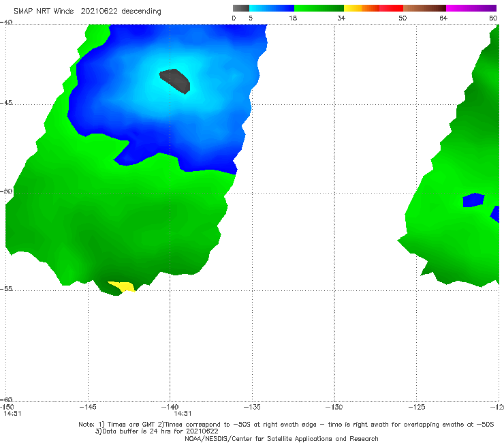Click the longitude label -140
The width and height of the screenshot is (504, 443).
pos(170,407)
